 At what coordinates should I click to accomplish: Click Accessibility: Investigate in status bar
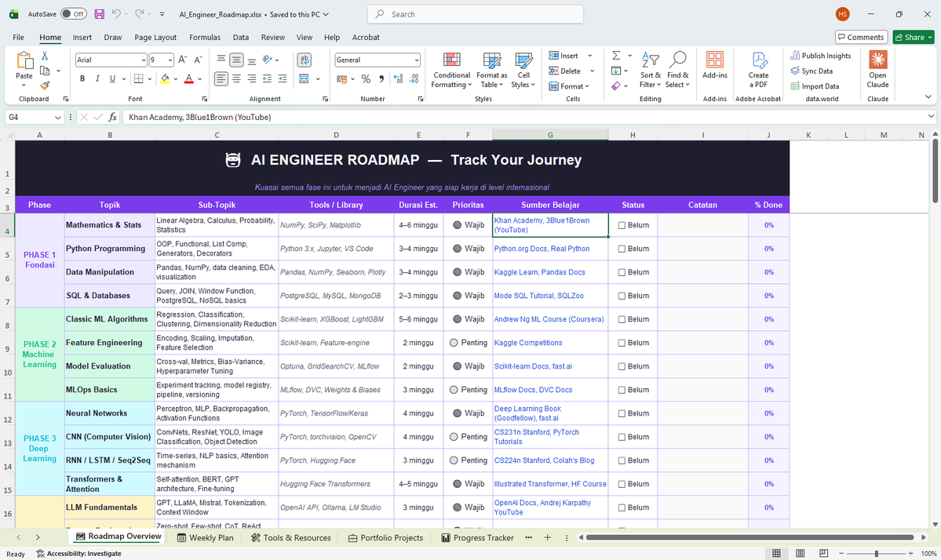[78, 554]
